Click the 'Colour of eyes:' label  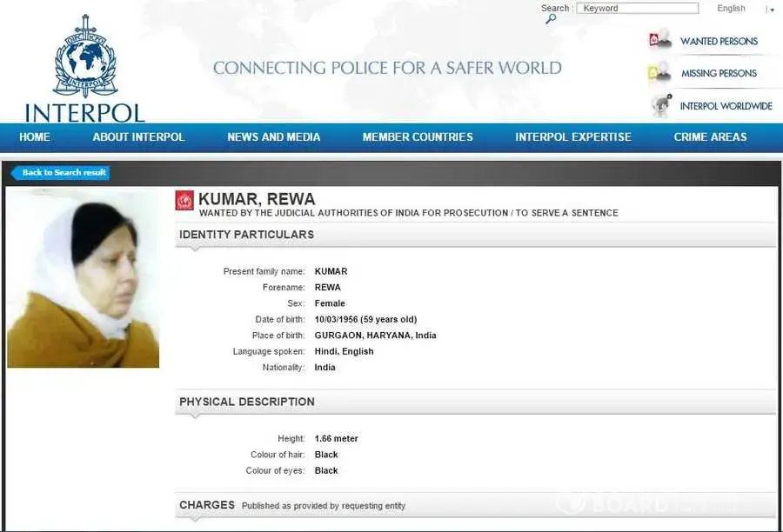pyautogui.click(x=275, y=470)
